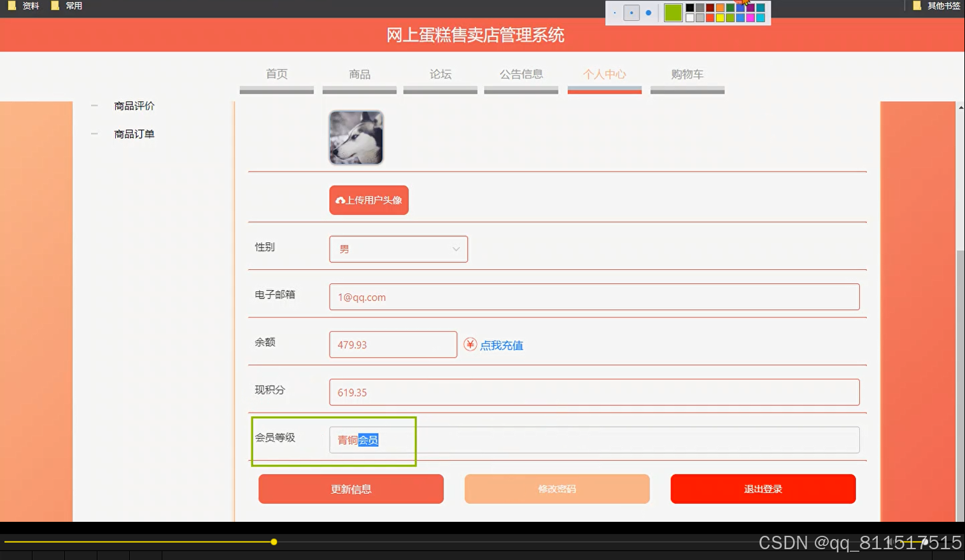Click the upload cloud icon on 上传用户头像 button
The height and width of the screenshot is (560, 965).
[339, 200]
